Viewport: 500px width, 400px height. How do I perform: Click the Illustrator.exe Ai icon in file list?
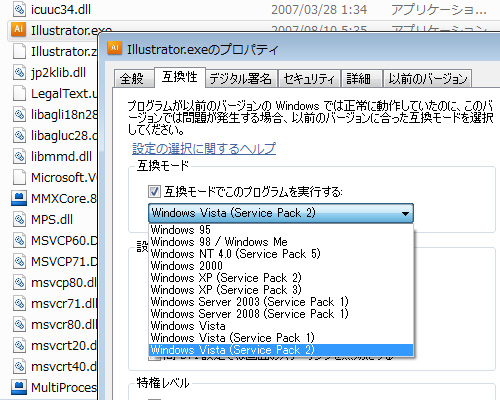tap(19, 29)
